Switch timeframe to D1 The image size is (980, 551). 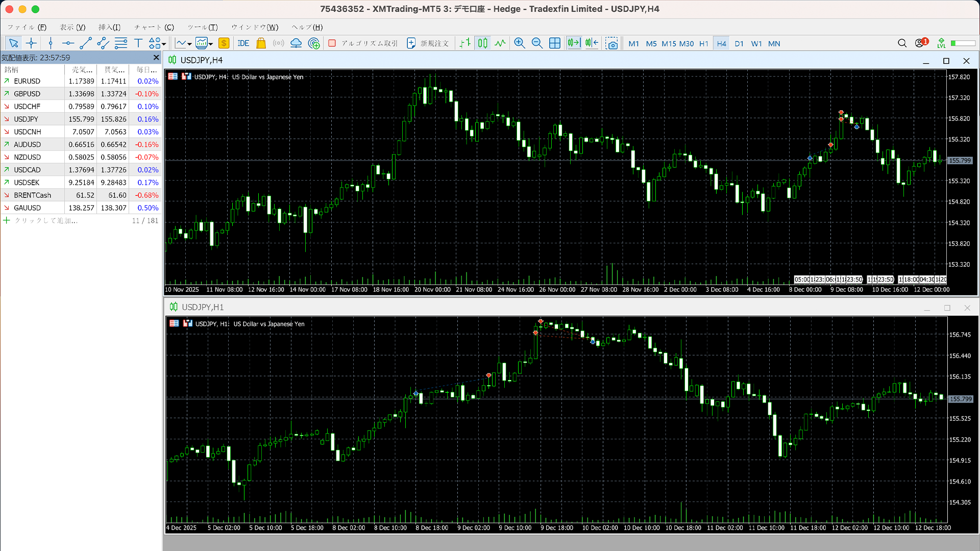pyautogui.click(x=739, y=43)
